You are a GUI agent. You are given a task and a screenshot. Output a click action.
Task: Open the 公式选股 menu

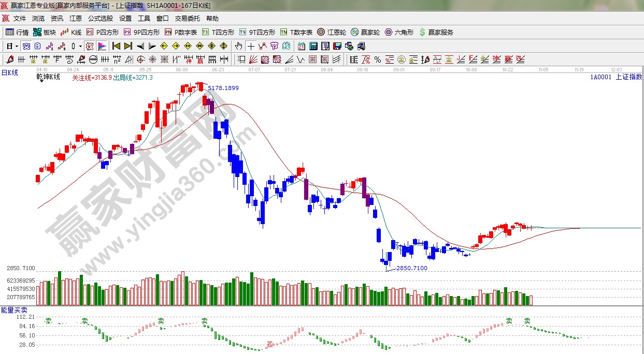[x=100, y=19]
